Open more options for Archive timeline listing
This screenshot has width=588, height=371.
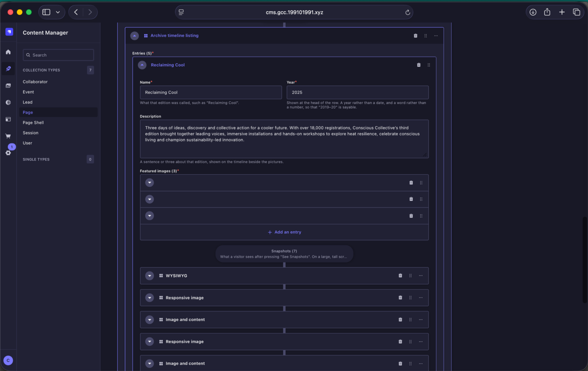pyautogui.click(x=436, y=36)
